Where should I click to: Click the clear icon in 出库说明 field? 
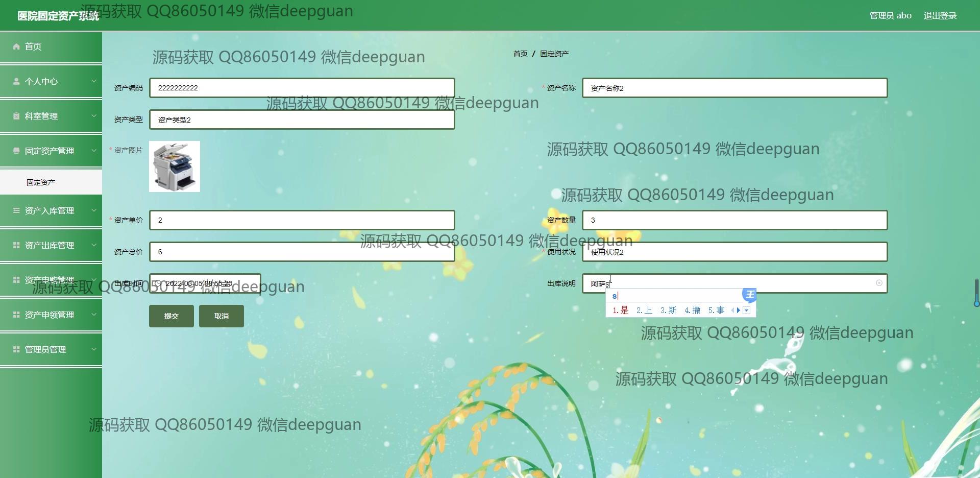click(x=879, y=283)
